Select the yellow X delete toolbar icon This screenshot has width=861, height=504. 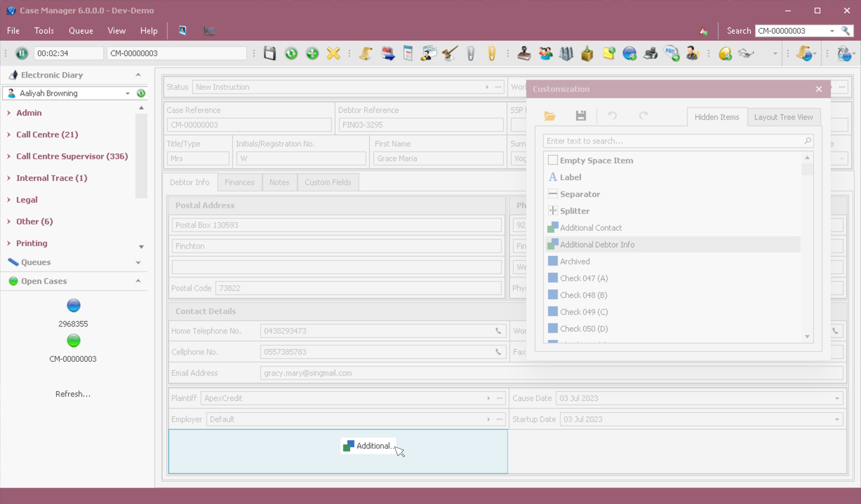pos(333,53)
